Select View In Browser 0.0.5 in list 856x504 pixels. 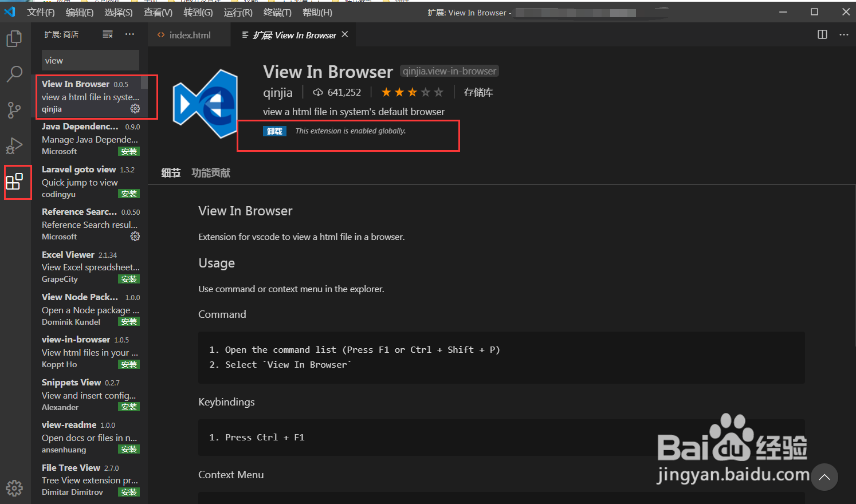pyautogui.click(x=89, y=96)
